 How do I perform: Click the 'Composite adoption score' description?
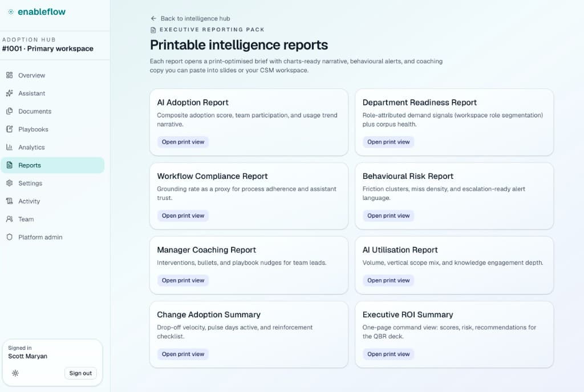tap(247, 120)
